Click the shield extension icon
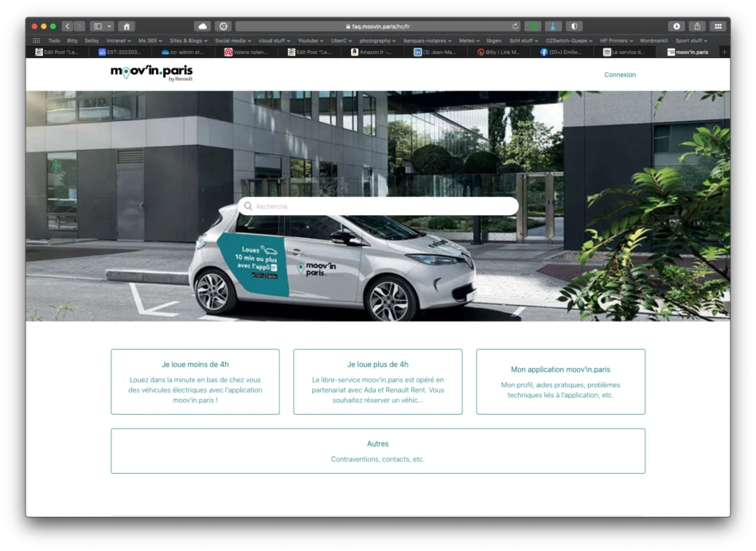The image size is (756, 551). (575, 25)
